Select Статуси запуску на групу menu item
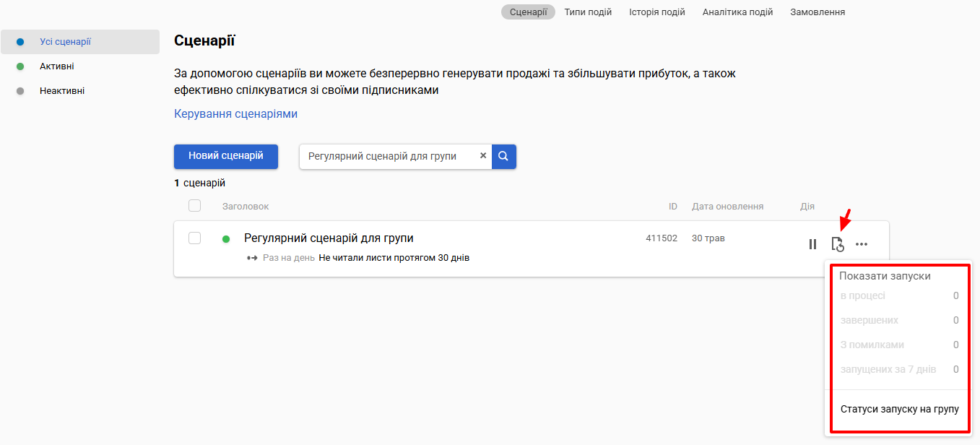 tap(900, 410)
